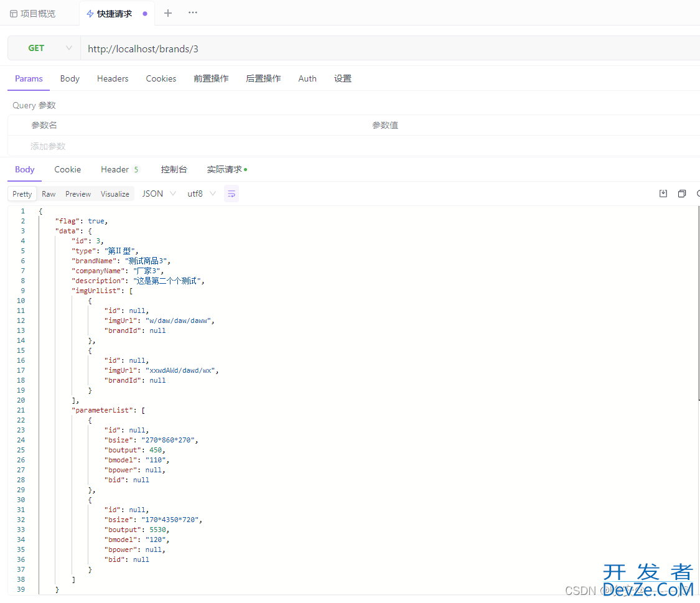Open the 项目概览 tab
The width and height of the screenshot is (700, 603).
tap(32, 14)
